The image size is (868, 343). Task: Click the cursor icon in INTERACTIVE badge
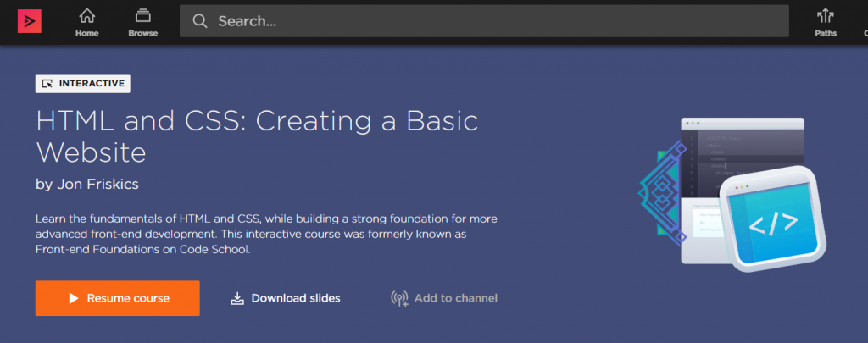[x=47, y=84]
